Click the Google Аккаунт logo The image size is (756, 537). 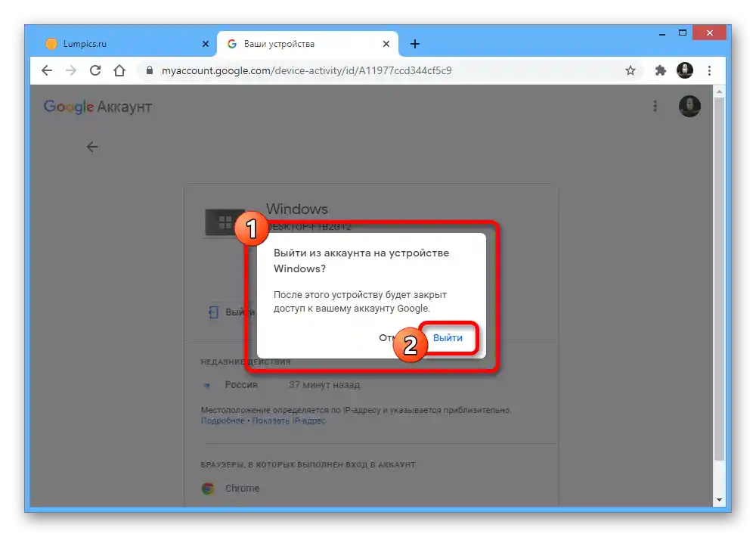[x=98, y=107]
